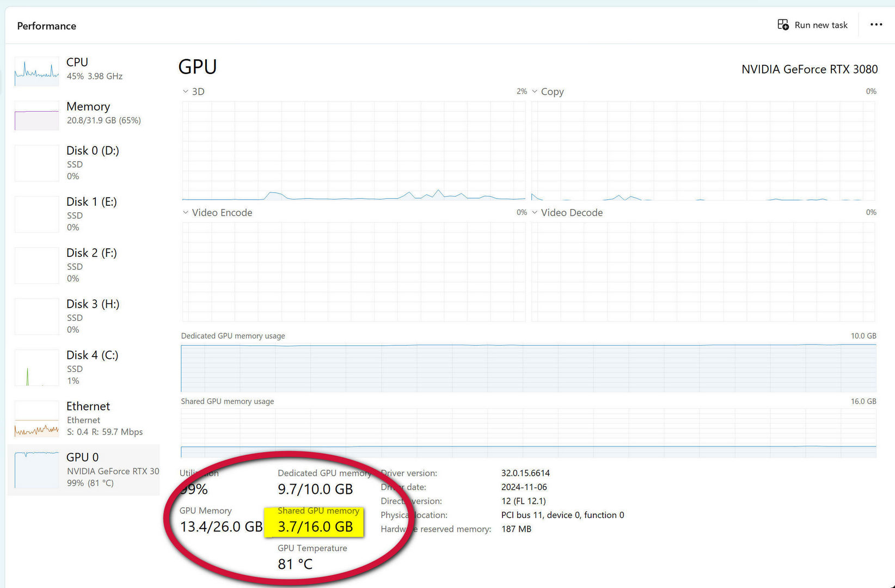The height and width of the screenshot is (588, 895).
Task: Switch to the Performance tab
Action: [46, 26]
